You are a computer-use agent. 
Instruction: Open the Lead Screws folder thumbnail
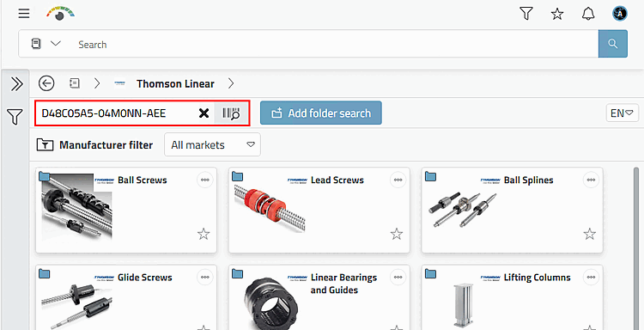(270, 207)
